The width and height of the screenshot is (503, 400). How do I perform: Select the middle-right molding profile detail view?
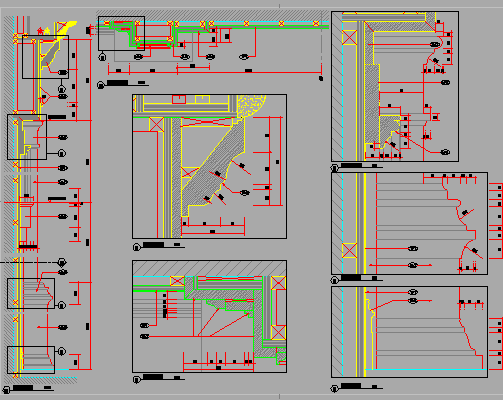(x=409, y=223)
